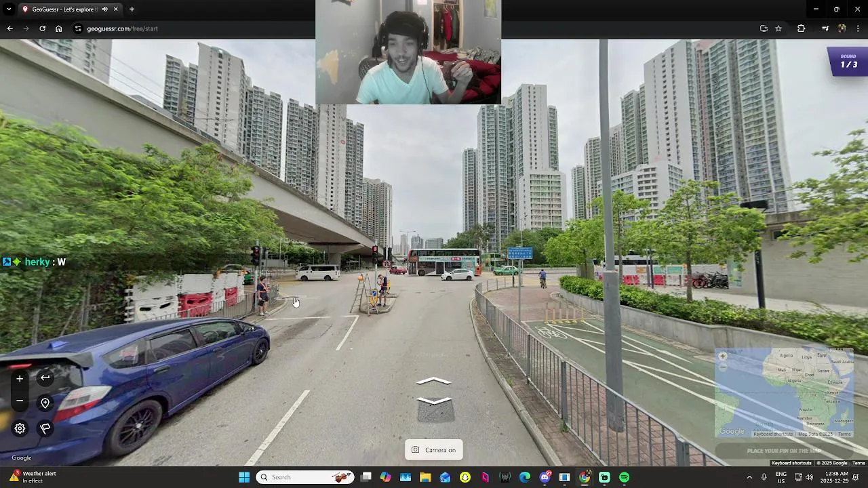
Task: Open File Explorer from the taskbar
Action: coord(425,477)
